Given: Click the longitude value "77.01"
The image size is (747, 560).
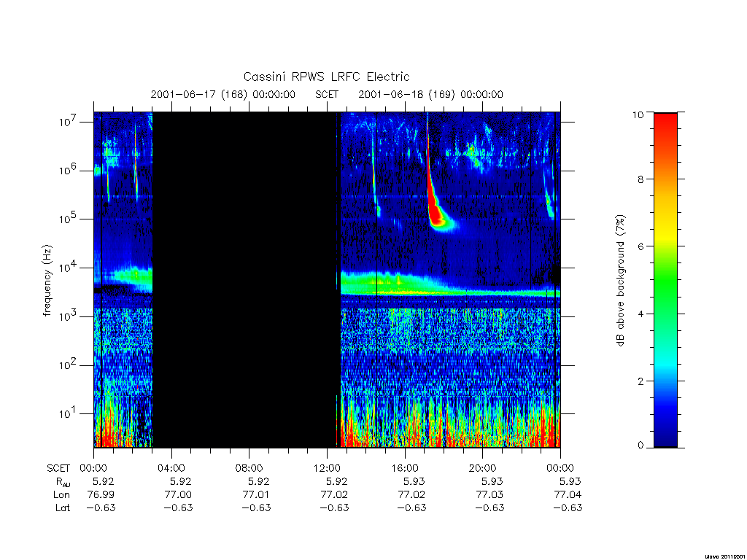Looking at the screenshot, I should (x=256, y=495).
